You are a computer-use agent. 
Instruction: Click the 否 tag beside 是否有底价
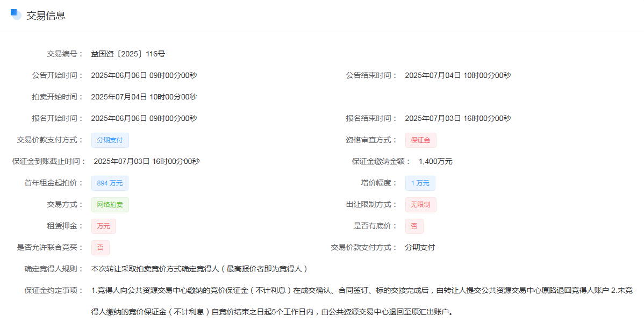click(x=414, y=226)
